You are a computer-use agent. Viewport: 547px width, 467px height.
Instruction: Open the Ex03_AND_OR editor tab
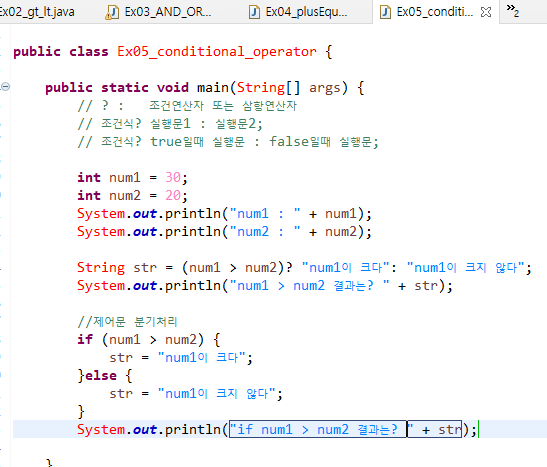159,12
